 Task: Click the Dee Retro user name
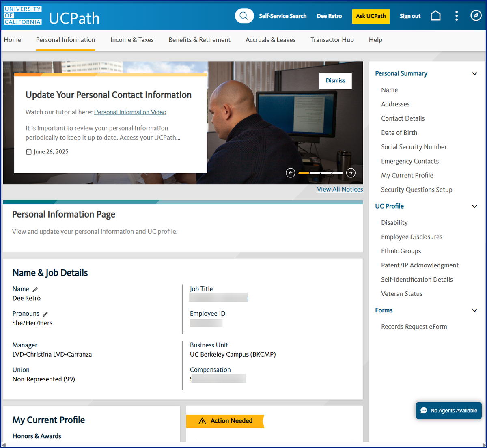pyautogui.click(x=330, y=16)
